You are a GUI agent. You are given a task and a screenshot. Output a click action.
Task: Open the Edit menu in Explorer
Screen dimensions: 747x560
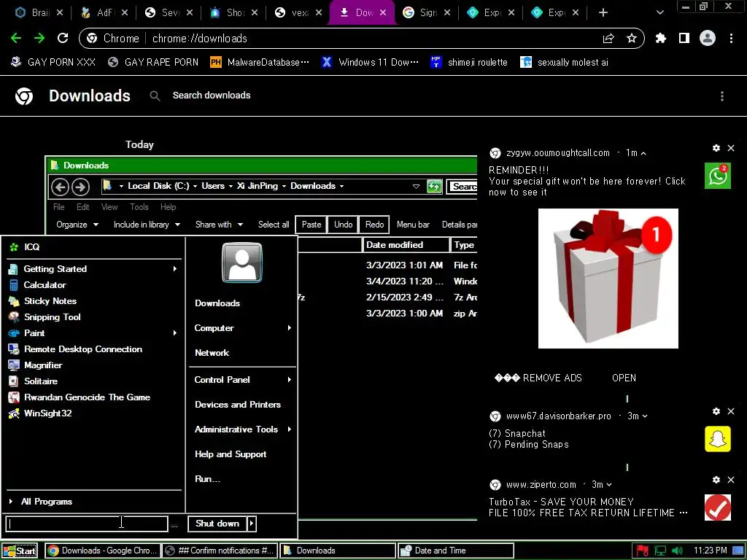point(83,207)
